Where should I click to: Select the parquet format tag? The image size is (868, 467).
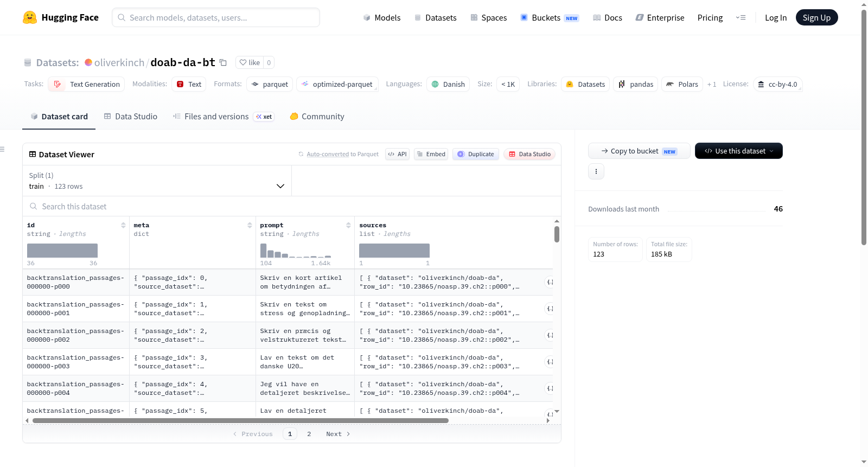270,84
